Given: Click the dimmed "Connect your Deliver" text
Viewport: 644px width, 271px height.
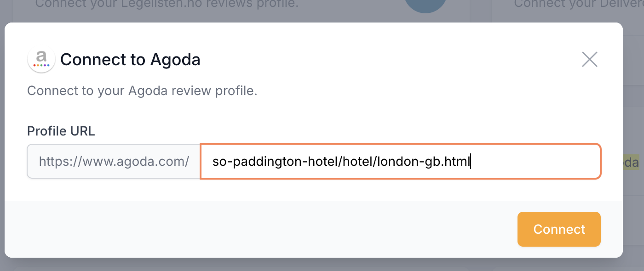Looking at the screenshot, I should [x=578, y=5].
